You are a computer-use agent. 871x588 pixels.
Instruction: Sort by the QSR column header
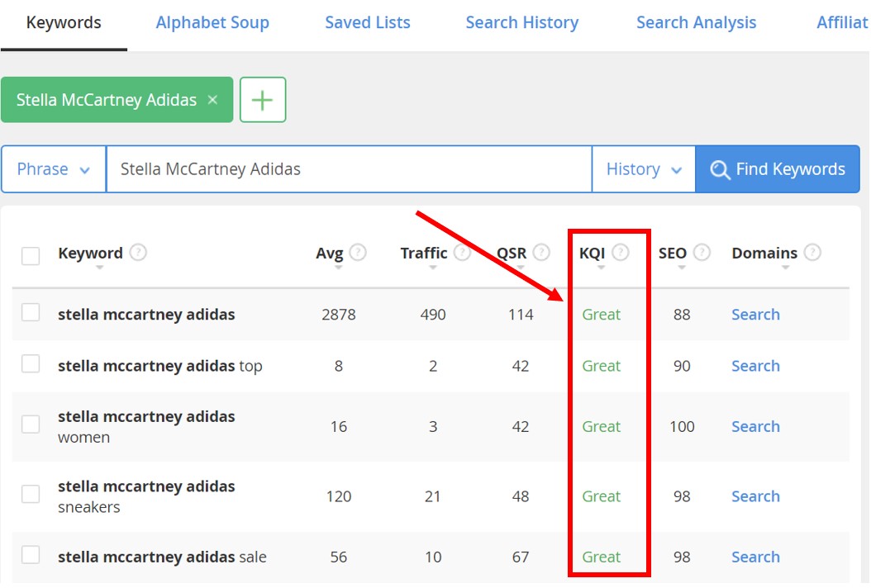pos(512,254)
